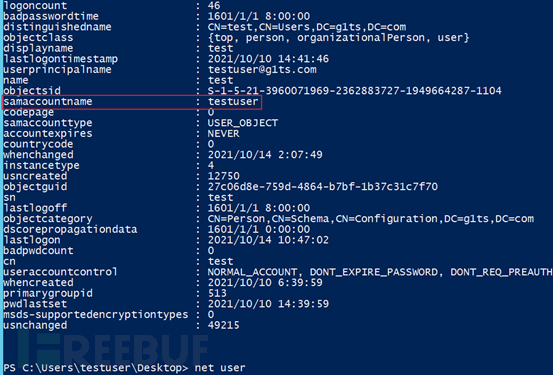553x375 pixels.
Task: Select the objectcategory CN=Person value
Action: point(371,219)
